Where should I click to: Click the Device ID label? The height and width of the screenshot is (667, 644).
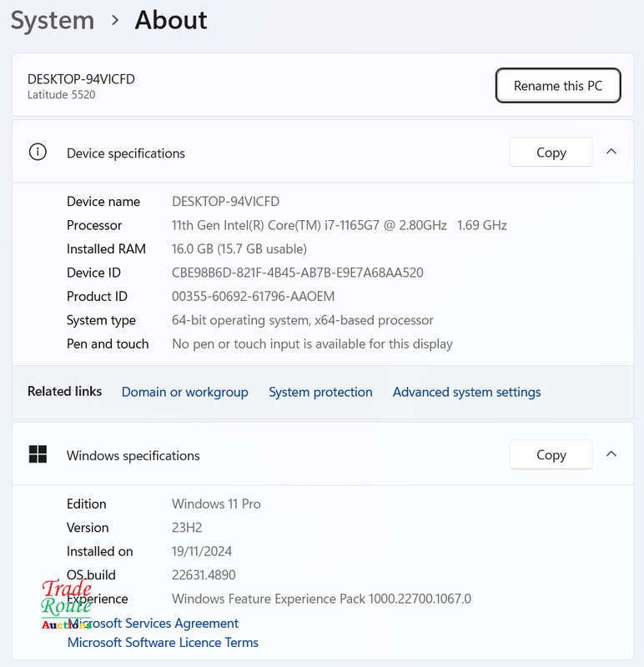coord(93,273)
